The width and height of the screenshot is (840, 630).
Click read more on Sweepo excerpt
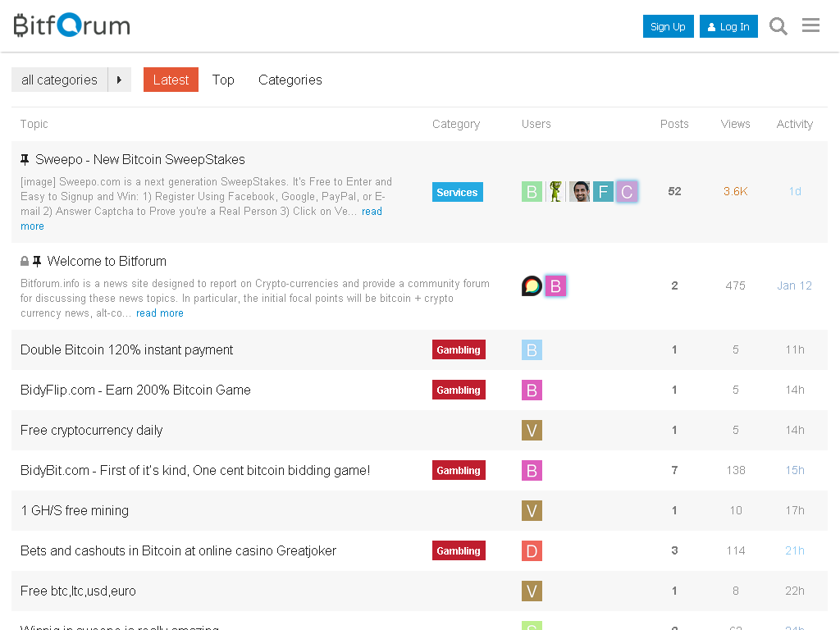(x=202, y=218)
